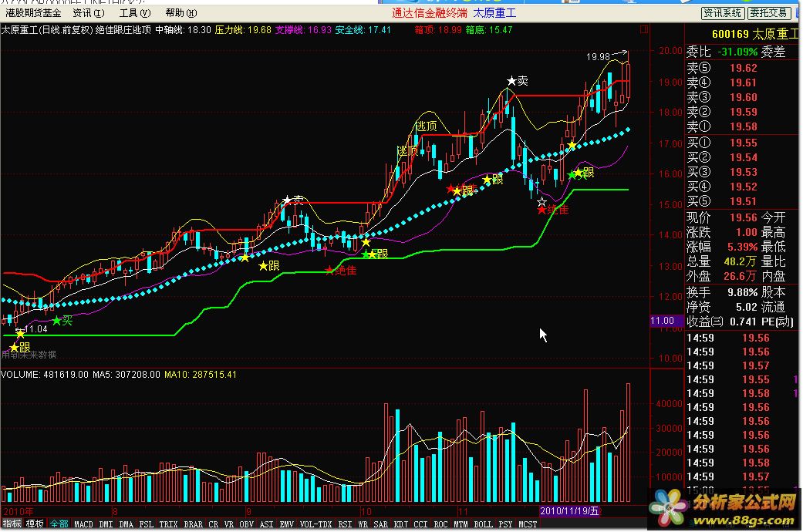Screen dimensions: 803x532
Task: Switch to the RSI indicator
Action: click(345, 524)
